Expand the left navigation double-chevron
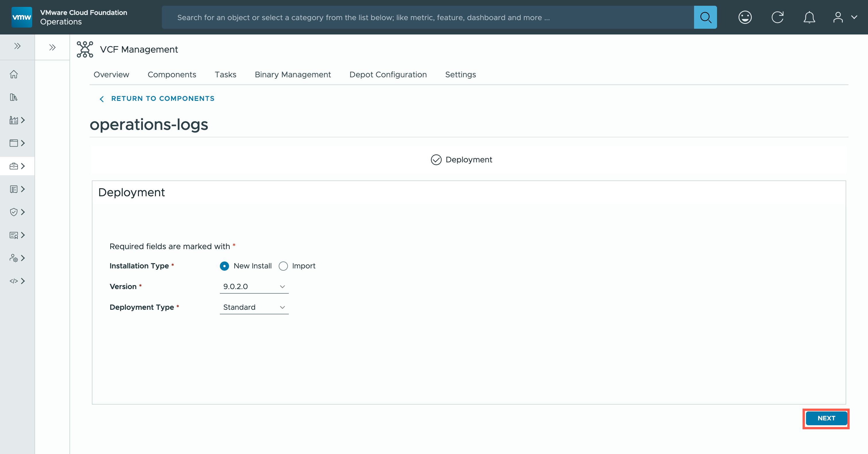The image size is (868, 454). pyautogui.click(x=18, y=46)
